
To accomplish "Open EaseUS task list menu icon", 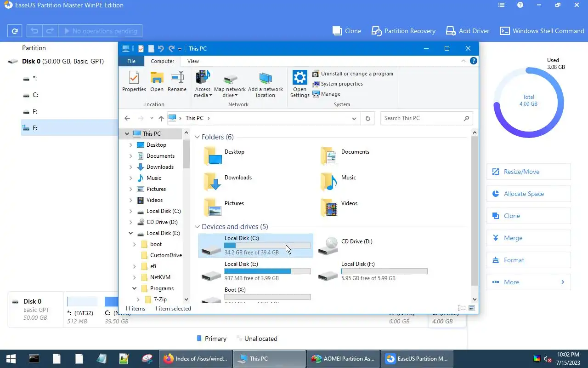I will click(x=501, y=5).
